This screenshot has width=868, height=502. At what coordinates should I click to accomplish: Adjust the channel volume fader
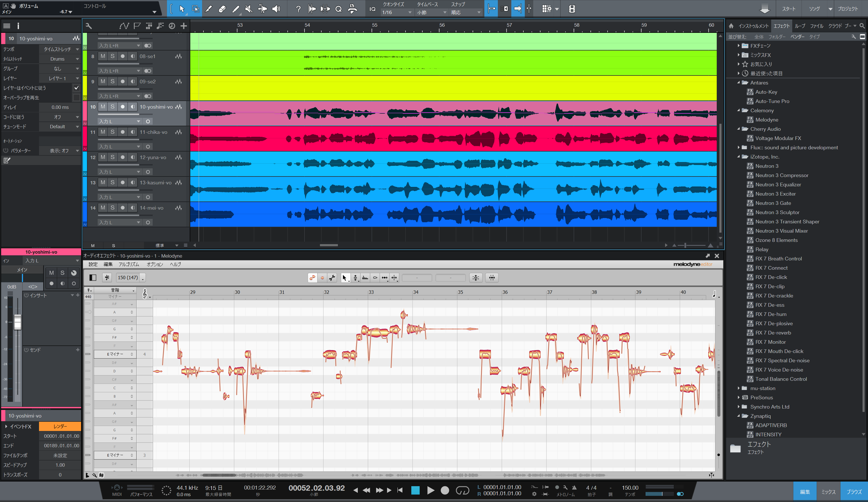coord(18,322)
